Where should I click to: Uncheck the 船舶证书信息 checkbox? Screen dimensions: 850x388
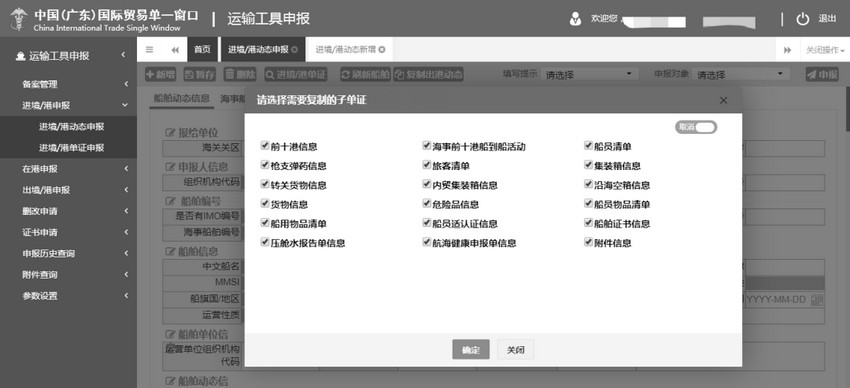click(588, 223)
